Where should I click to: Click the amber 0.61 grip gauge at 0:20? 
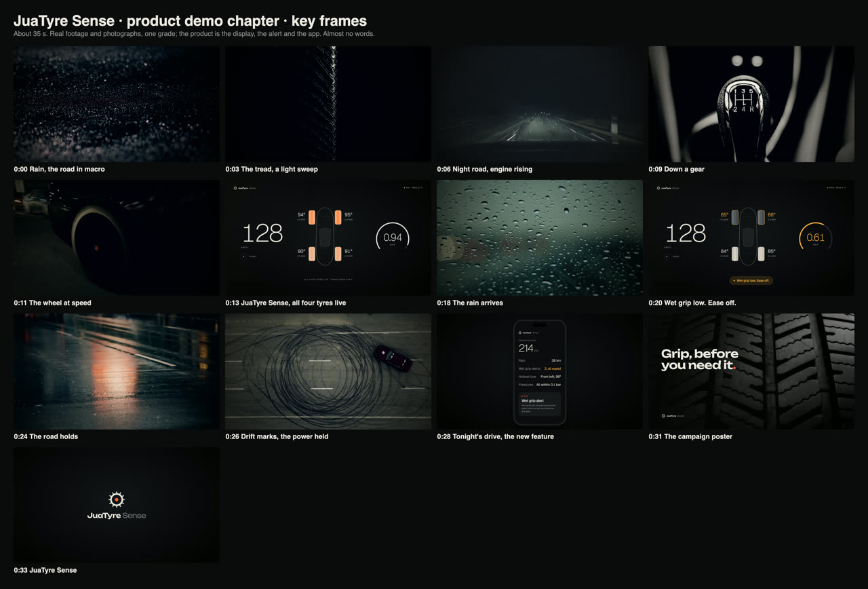816,238
